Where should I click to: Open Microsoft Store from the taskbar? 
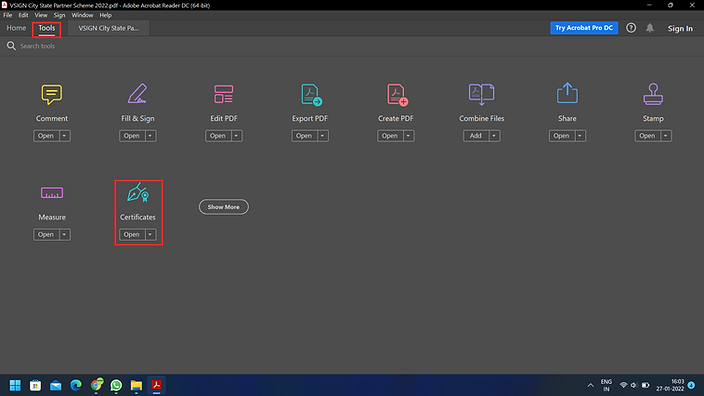pyautogui.click(x=35, y=385)
